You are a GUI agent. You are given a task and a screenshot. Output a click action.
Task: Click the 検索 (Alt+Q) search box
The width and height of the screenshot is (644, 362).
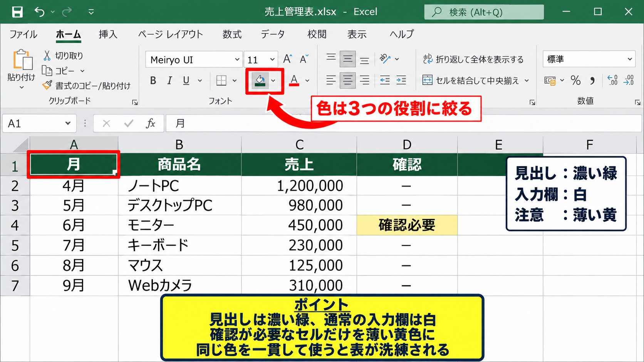coord(484,12)
